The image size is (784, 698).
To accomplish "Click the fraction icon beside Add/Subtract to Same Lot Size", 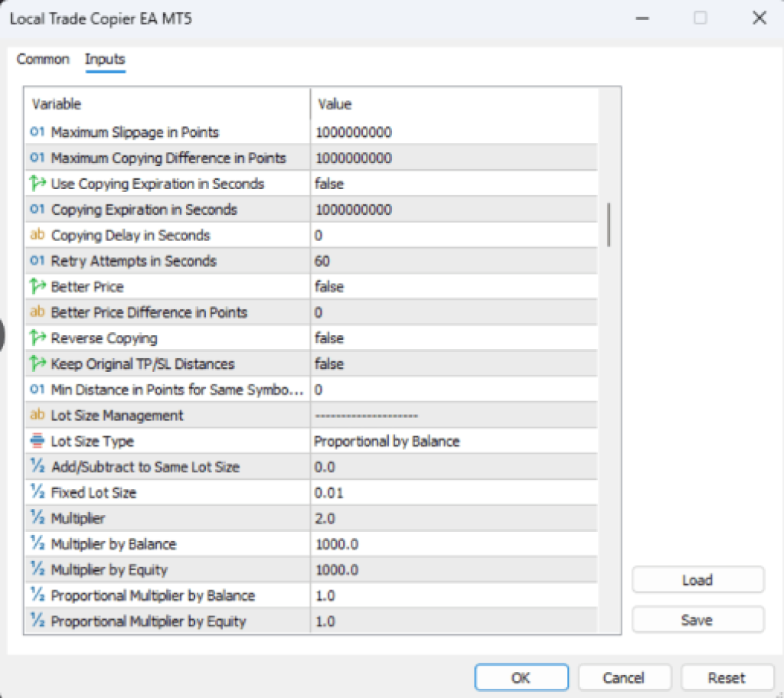I will coord(38,467).
